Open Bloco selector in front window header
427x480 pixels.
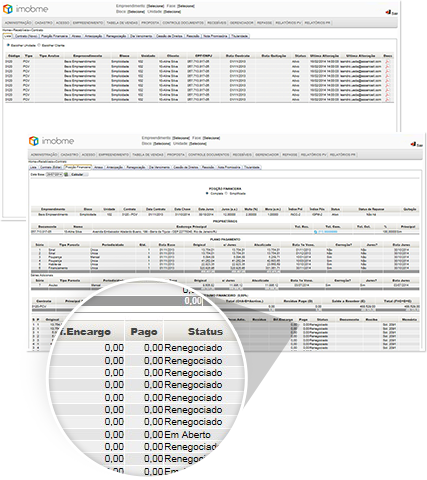tap(162, 144)
